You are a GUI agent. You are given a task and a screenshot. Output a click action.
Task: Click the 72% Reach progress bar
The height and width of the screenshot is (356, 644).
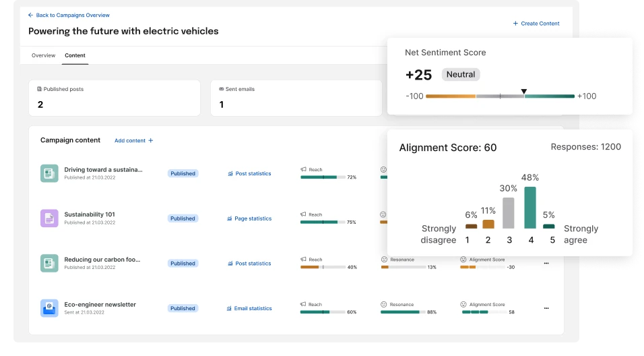323,177
